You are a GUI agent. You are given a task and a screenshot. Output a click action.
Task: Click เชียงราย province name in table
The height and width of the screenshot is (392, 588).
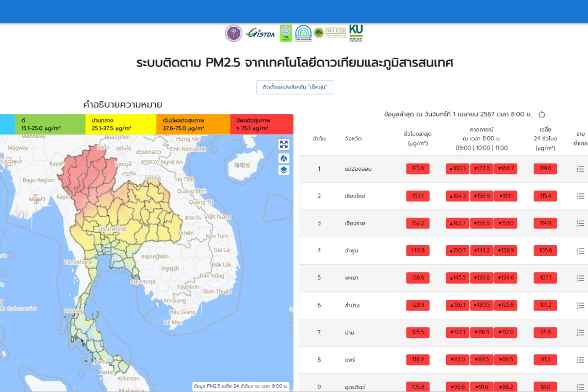(x=355, y=223)
